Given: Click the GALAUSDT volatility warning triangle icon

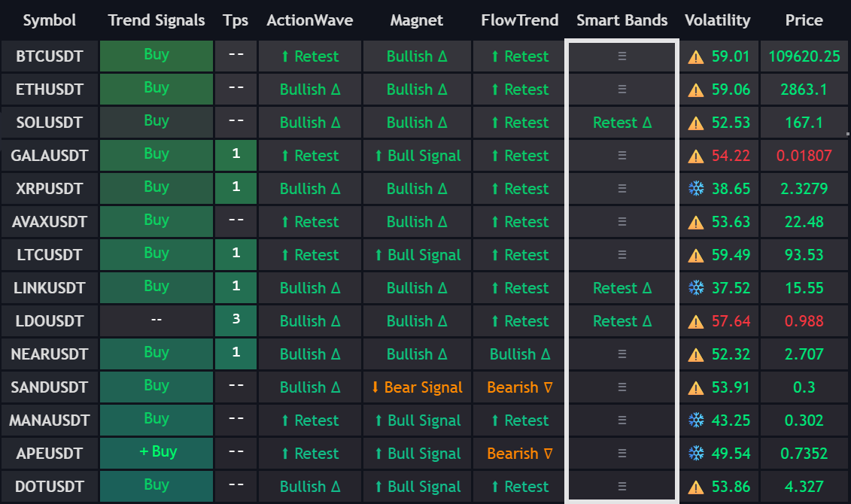Looking at the screenshot, I should pos(696,156).
